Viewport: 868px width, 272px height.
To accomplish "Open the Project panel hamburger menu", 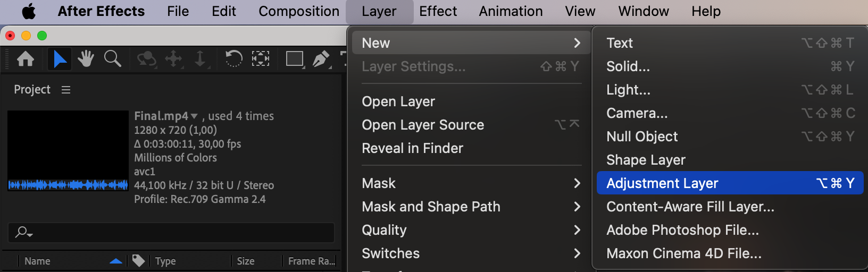I will pos(66,90).
